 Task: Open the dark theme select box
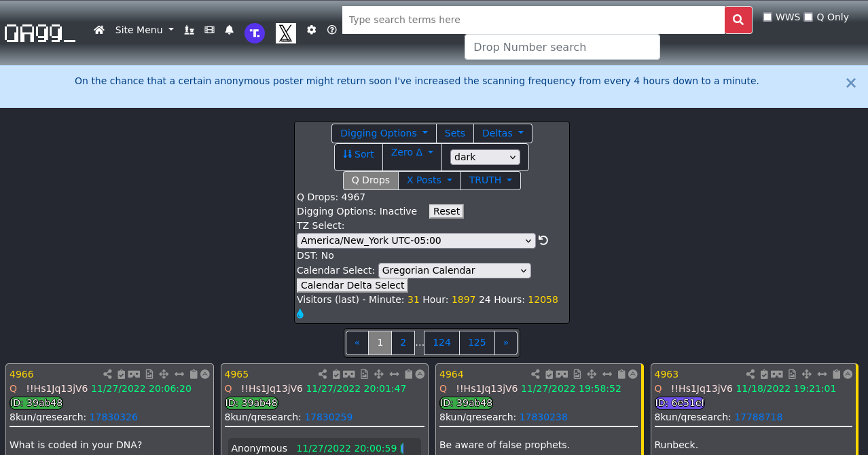[485, 157]
